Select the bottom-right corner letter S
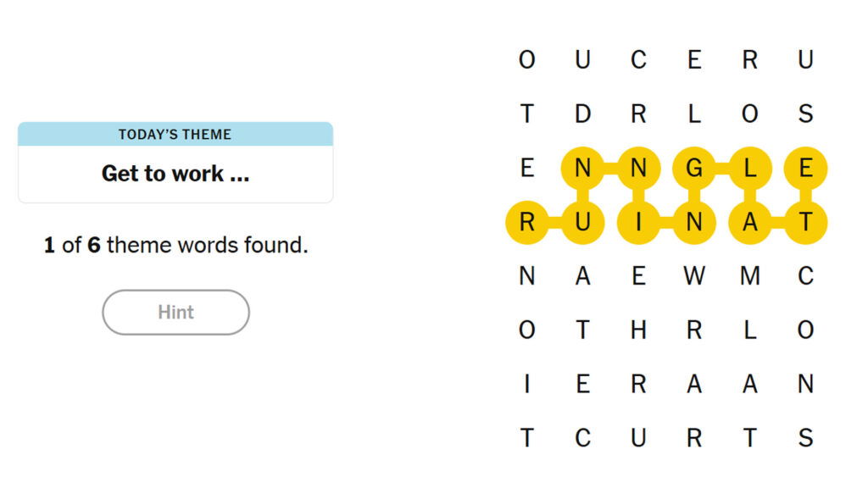 [x=805, y=438]
